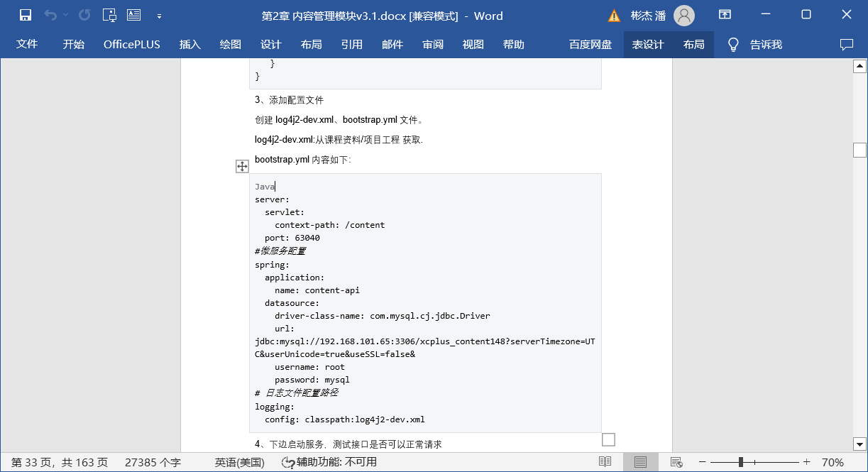
Task: Switch to the 开始 tab
Action: (74, 44)
